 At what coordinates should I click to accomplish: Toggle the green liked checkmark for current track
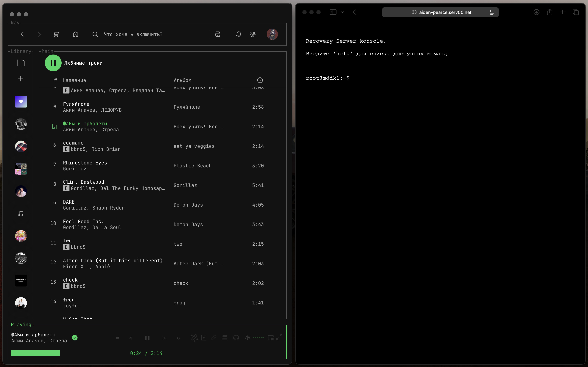pos(75,338)
